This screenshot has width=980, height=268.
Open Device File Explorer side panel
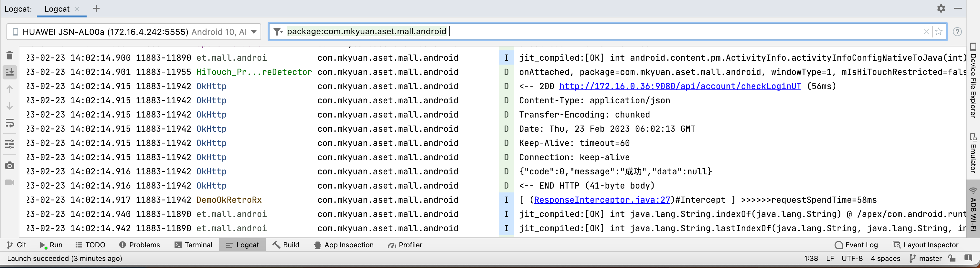[973, 81]
